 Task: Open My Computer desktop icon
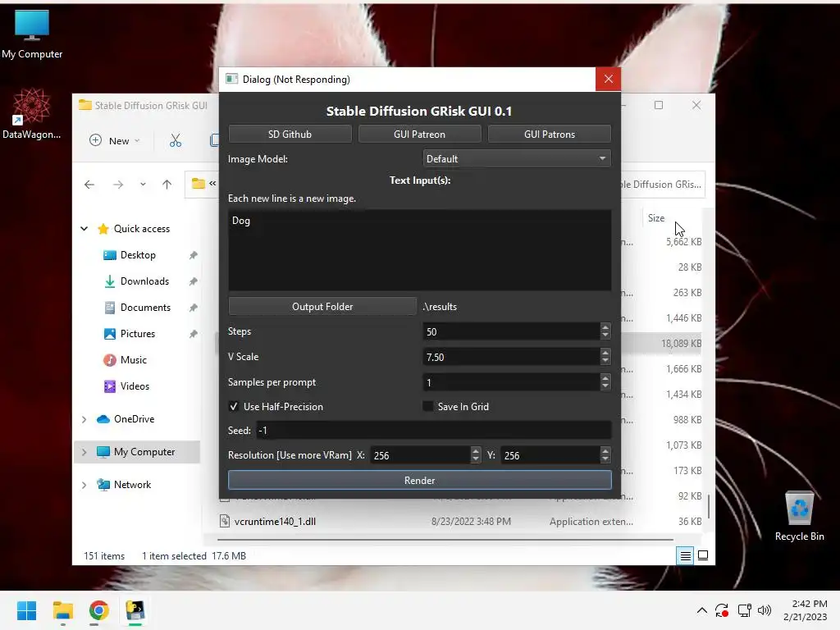tap(32, 34)
